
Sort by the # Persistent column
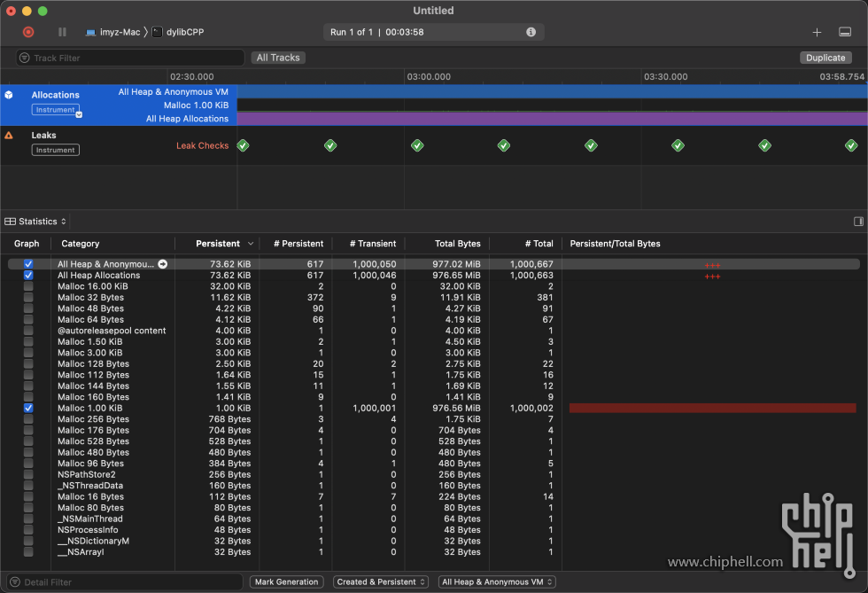coord(298,243)
